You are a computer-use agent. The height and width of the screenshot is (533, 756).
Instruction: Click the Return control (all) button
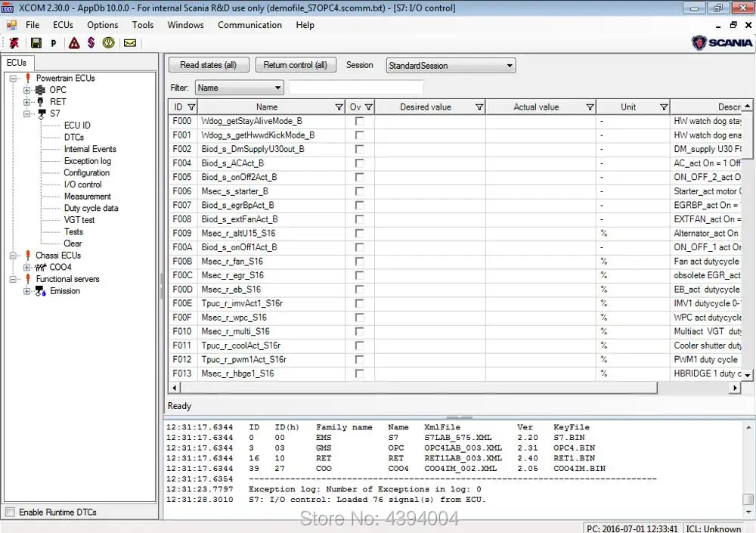tap(295, 65)
